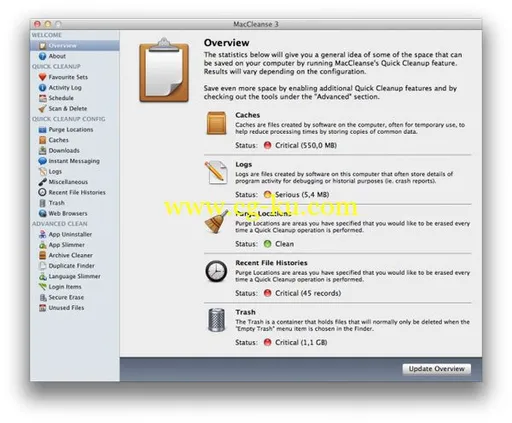Click the large Logs notepad icon in overview

[x=216, y=172]
